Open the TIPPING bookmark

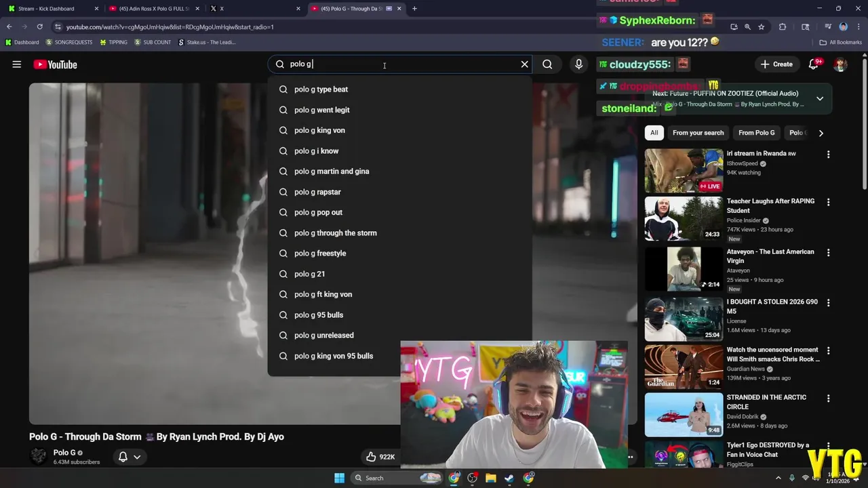point(113,42)
